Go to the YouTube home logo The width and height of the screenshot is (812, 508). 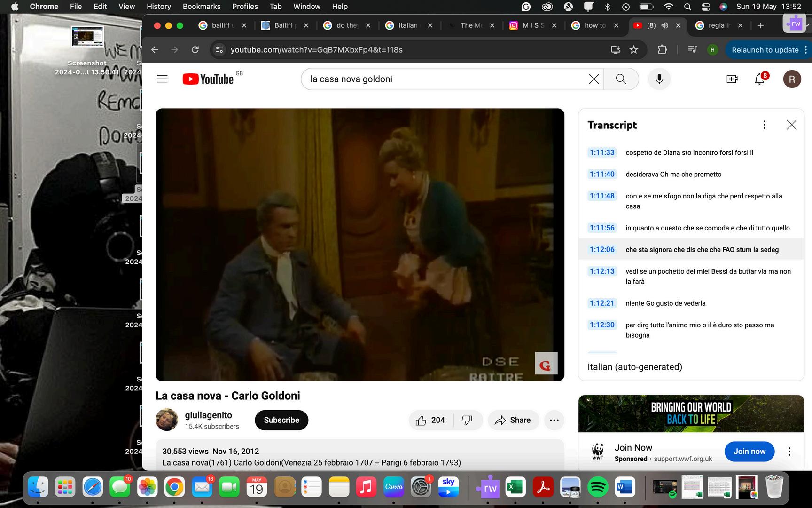208,79
